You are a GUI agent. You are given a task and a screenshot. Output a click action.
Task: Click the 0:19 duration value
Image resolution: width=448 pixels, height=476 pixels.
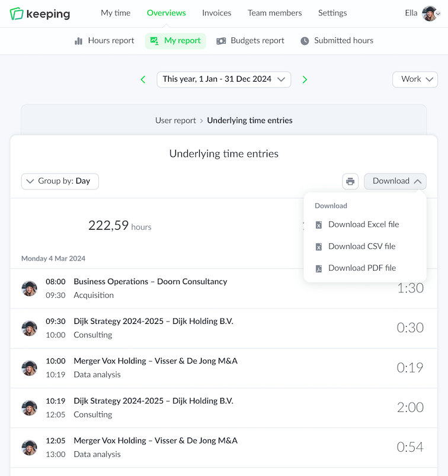(x=410, y=368)
